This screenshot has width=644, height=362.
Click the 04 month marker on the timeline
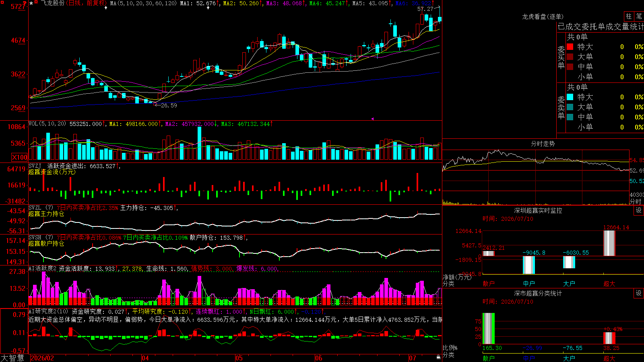click(145, 358)
